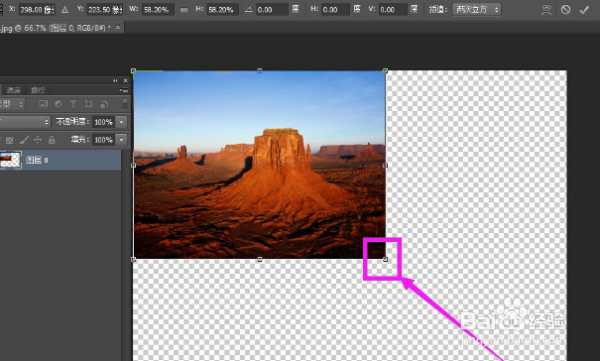This screenshot has height=361, width=600.
Task: Open the blend mode dropdown
Action: [25, 122]
